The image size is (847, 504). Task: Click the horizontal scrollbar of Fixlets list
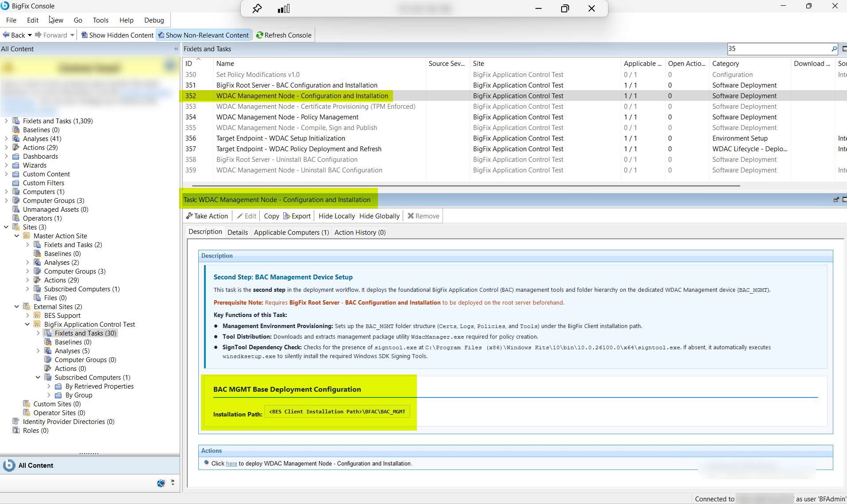[466, 186]
